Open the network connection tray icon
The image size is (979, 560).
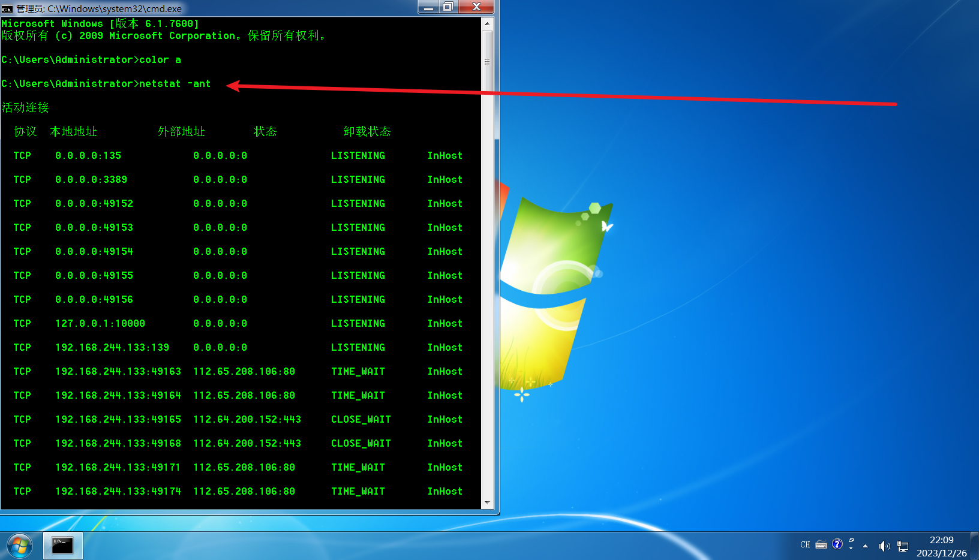click(x=903, y=546)
